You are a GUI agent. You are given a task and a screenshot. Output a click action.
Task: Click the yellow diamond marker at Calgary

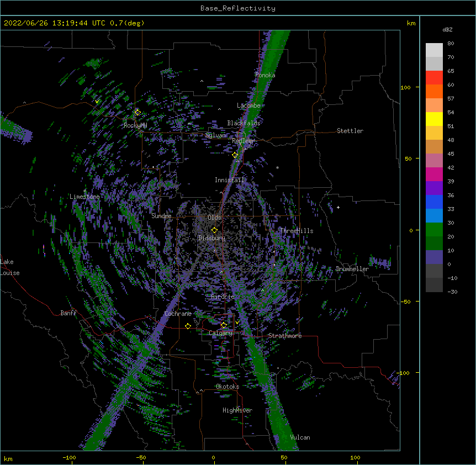[224, 325]
